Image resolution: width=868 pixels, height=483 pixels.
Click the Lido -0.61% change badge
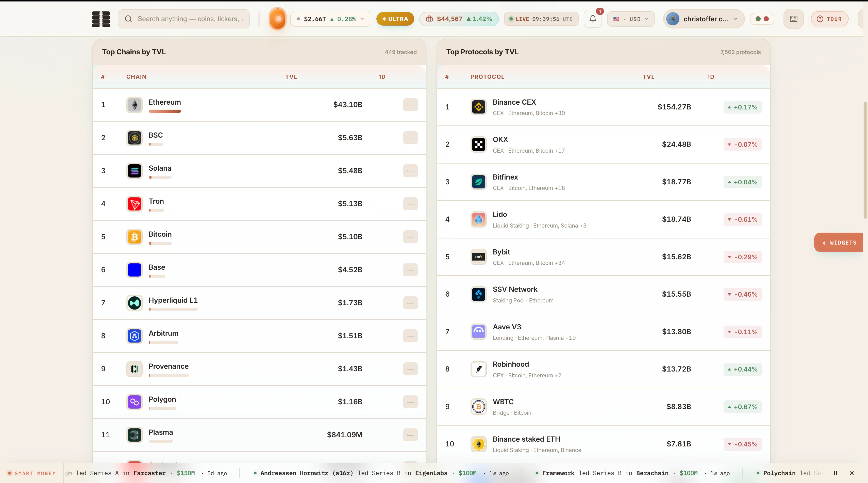tap(743, 219)
